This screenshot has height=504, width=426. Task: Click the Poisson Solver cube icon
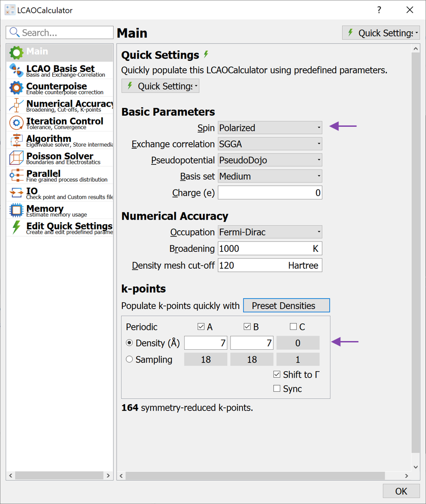click(x=16, y=157)
